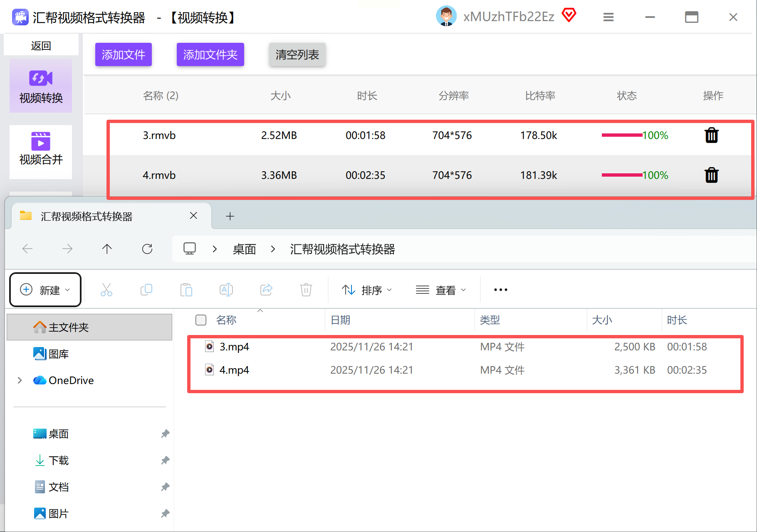Click the user avatar picture
The width and height of the screenshot is (757, 532).
click(446, 17)
